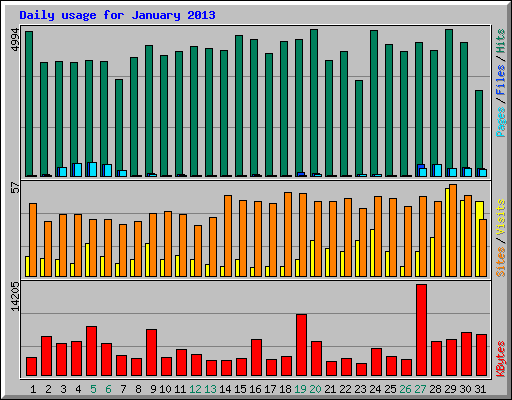This screenshot has width=512, height=400.
Task: Select the green hits bar for day 20
Action: [x=314, y=103]
